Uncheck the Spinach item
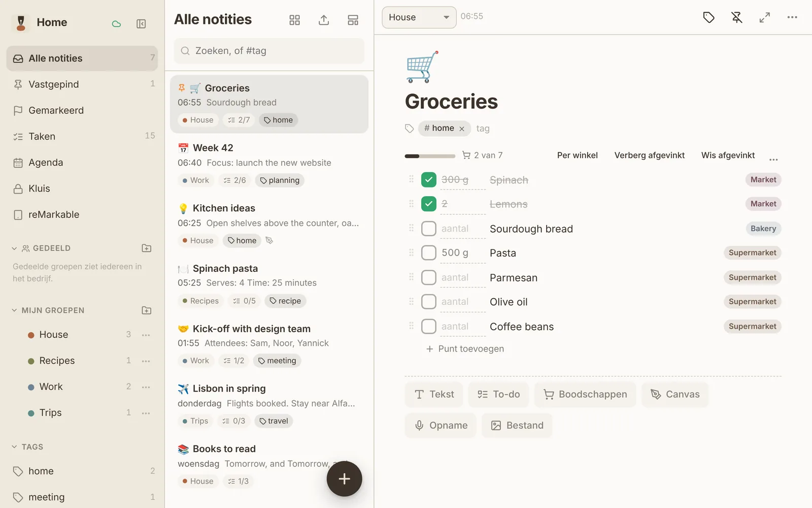Screen dimensions: 812x508 tap(429, 180)
